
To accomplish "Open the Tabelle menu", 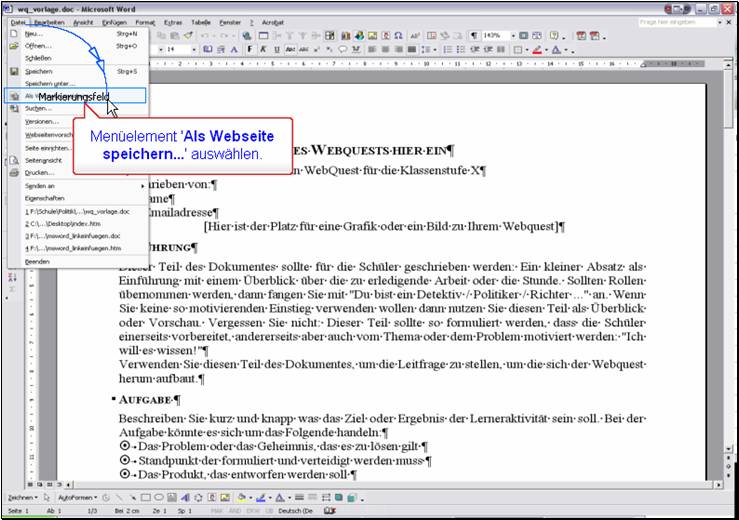I will pos(202,21).
